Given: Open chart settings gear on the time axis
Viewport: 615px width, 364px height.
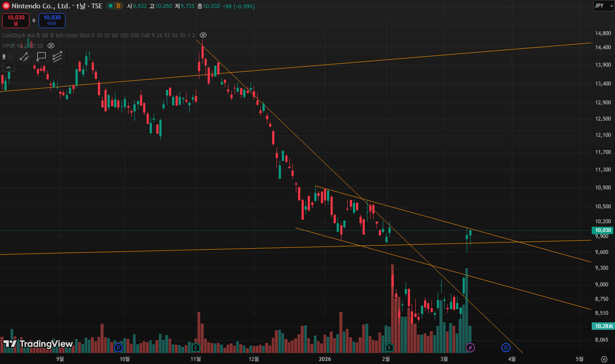Looking at the screenshot, I should [x=604, y=359].
